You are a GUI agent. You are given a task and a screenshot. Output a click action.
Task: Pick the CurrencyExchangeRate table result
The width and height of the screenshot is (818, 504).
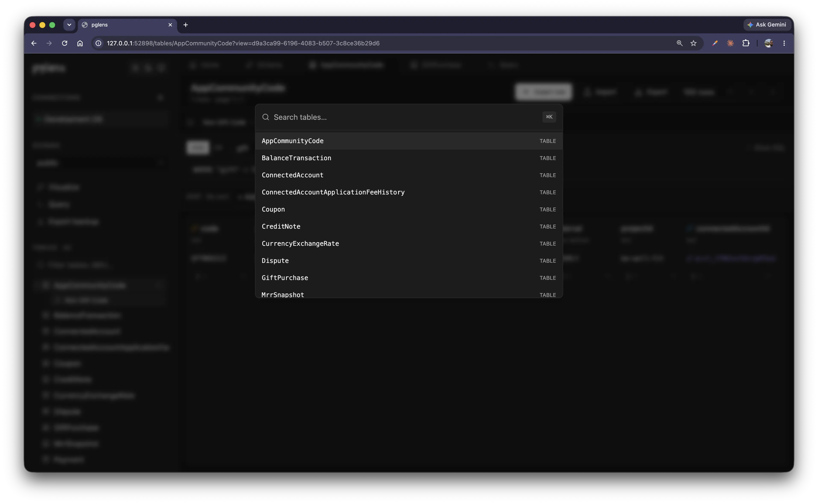pos(409,244)
